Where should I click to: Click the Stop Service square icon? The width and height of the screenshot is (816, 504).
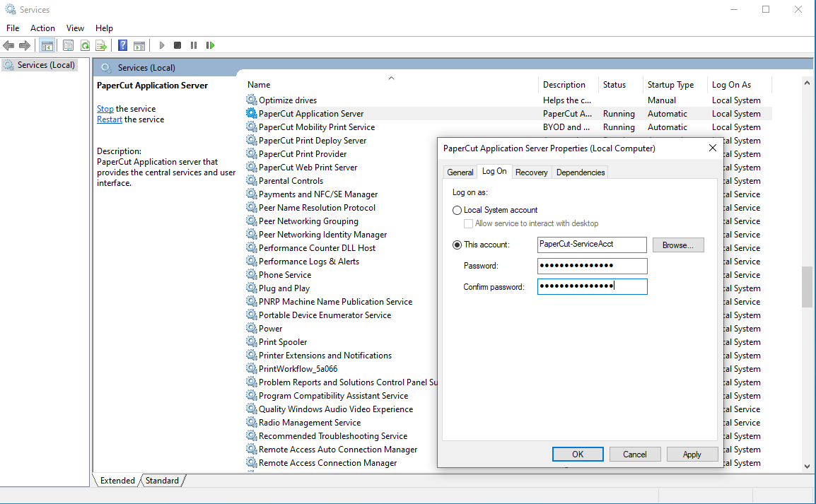click(177, 45)
